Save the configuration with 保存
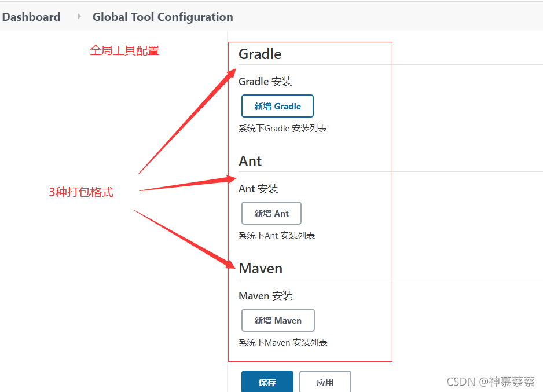The image size is (543, 392). point(267,382)
